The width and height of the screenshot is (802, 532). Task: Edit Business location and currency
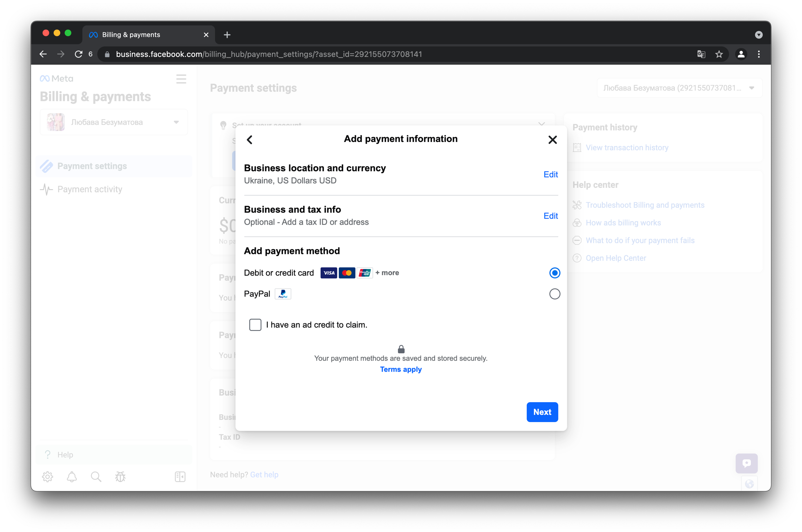(550, 174)
